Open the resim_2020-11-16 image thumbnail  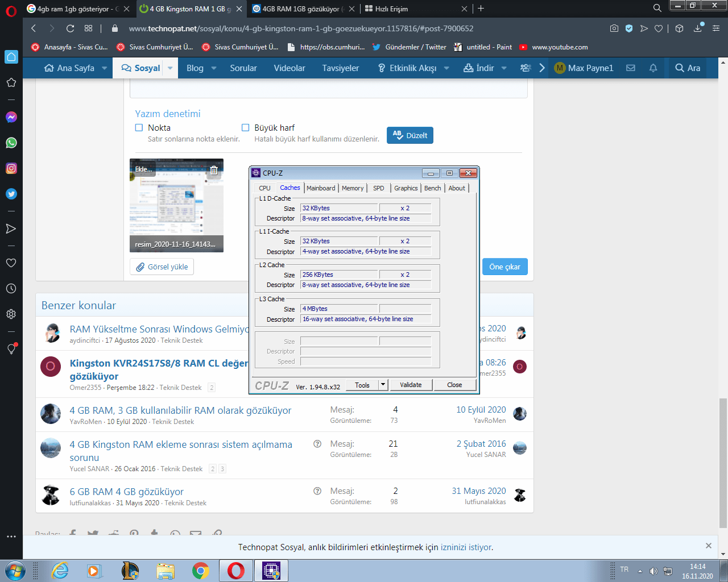(176, 205)
